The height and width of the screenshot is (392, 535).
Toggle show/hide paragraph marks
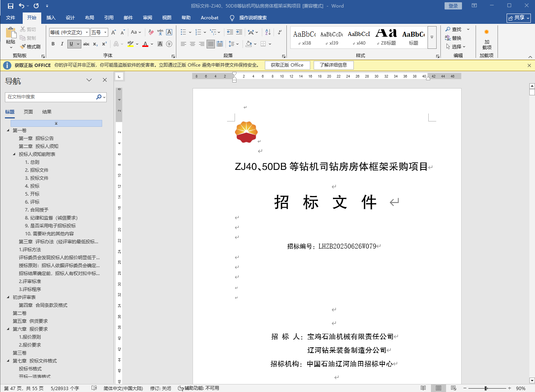tap(280, 33)
